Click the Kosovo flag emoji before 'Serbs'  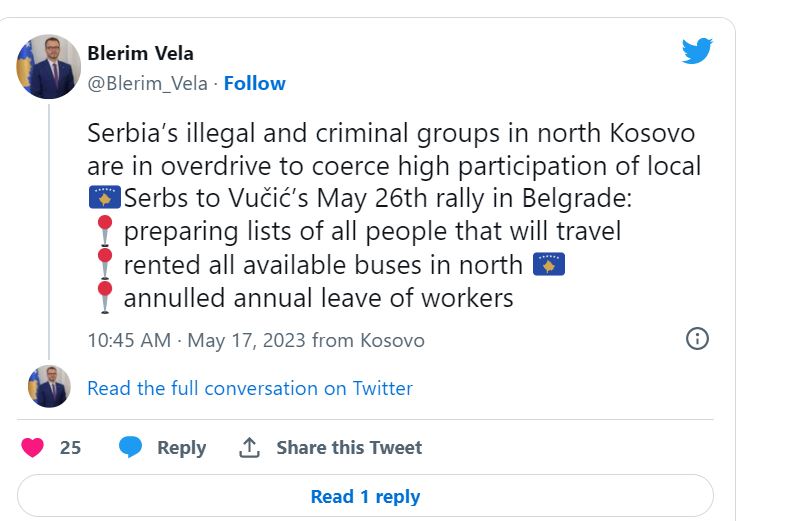[x=104, y=198]
